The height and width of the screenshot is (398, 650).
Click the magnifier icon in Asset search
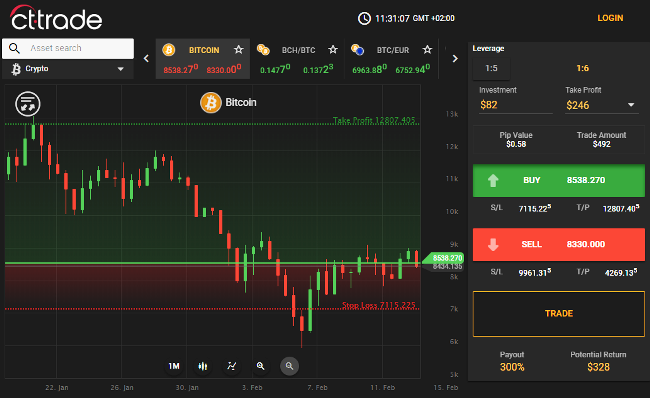15,48
